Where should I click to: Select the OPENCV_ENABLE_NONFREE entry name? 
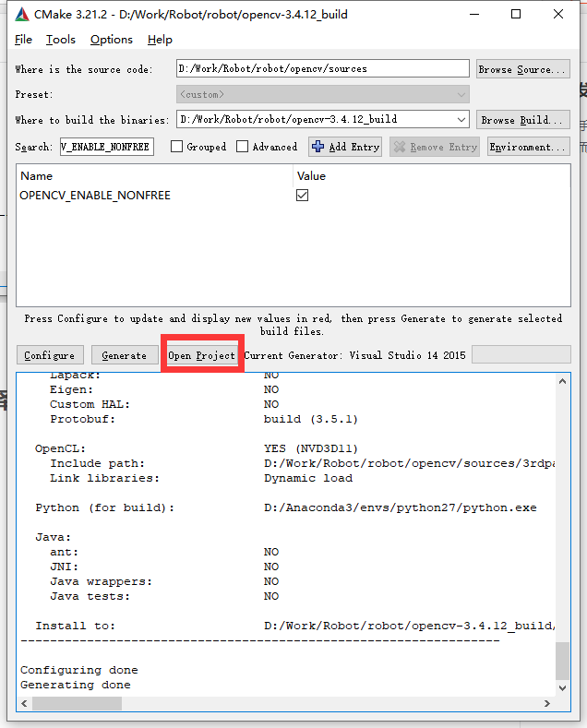tap(95, 196)
